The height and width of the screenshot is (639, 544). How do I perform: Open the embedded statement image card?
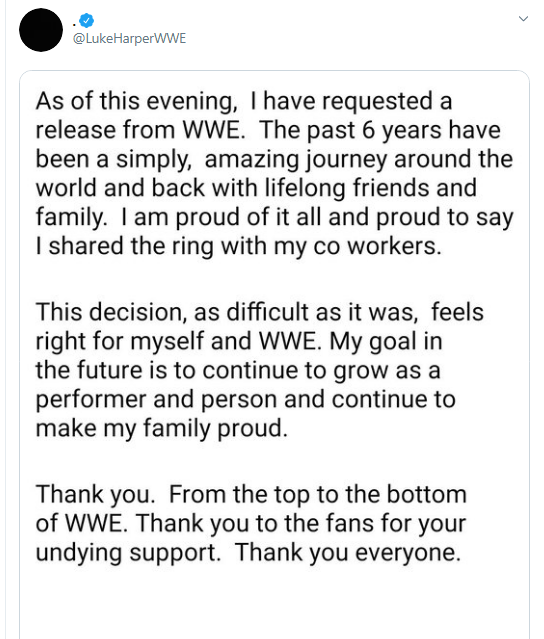tap(274, 355)
